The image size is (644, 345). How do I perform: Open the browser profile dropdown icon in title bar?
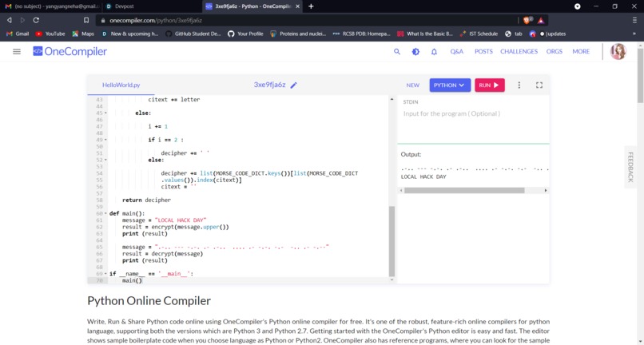pos(578,6)
